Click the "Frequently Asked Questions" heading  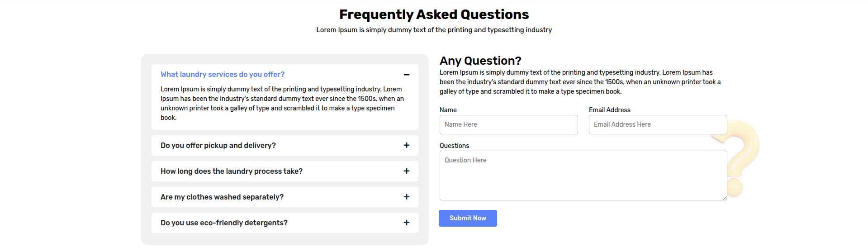click(434, 14)
